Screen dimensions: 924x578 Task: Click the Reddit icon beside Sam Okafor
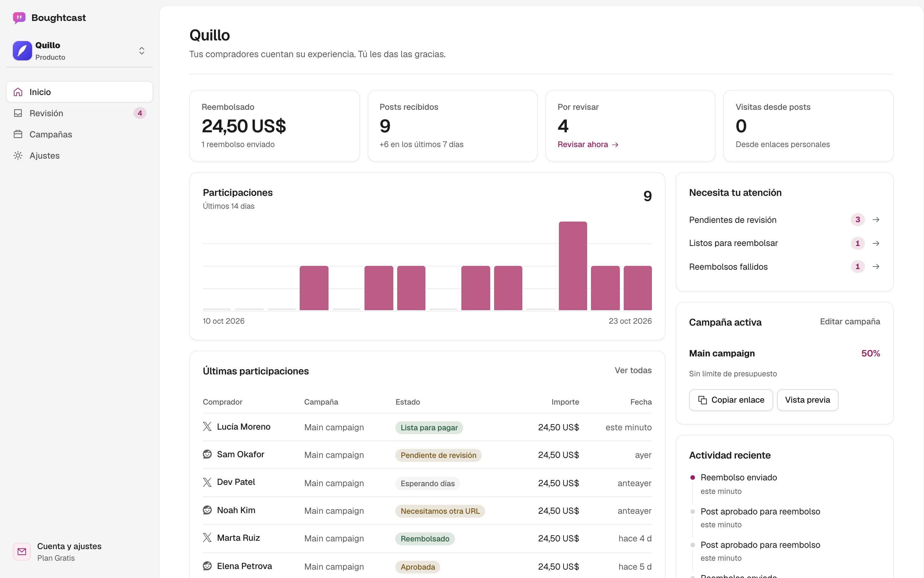(x=207, y=454)
